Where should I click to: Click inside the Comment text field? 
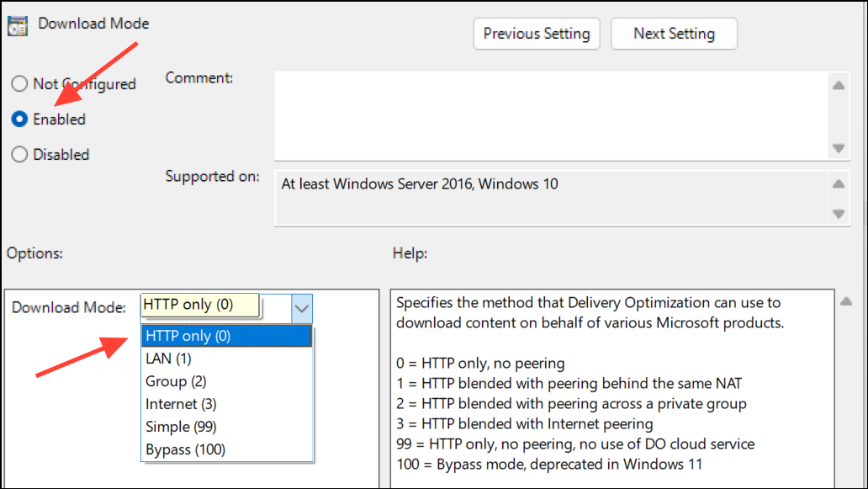552,116
